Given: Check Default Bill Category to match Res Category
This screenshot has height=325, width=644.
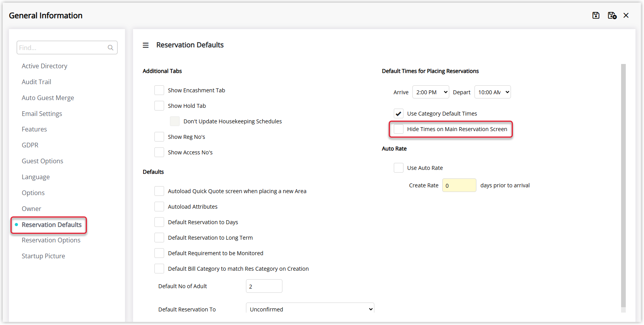Looking at the screenshot, I should 159,269.
